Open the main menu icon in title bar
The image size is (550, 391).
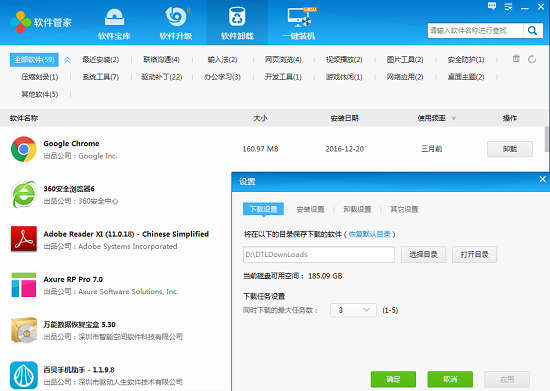pyautogui.click(x=508, y=6)
